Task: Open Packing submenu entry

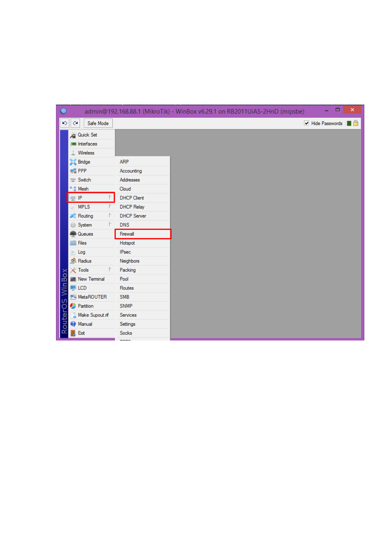Action: point(143,270)
